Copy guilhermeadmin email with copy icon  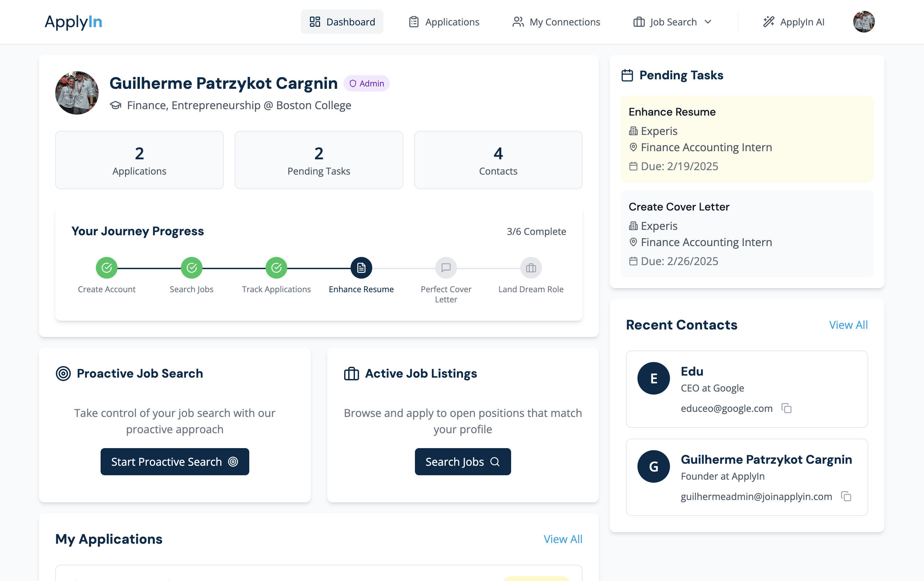coord(846,496)
